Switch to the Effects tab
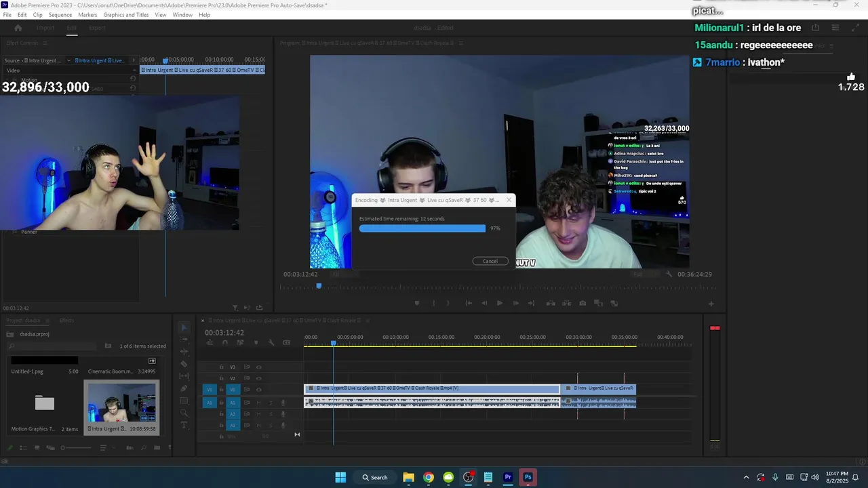868x488 pixels. pyautogui.click(x=66, y=321)
